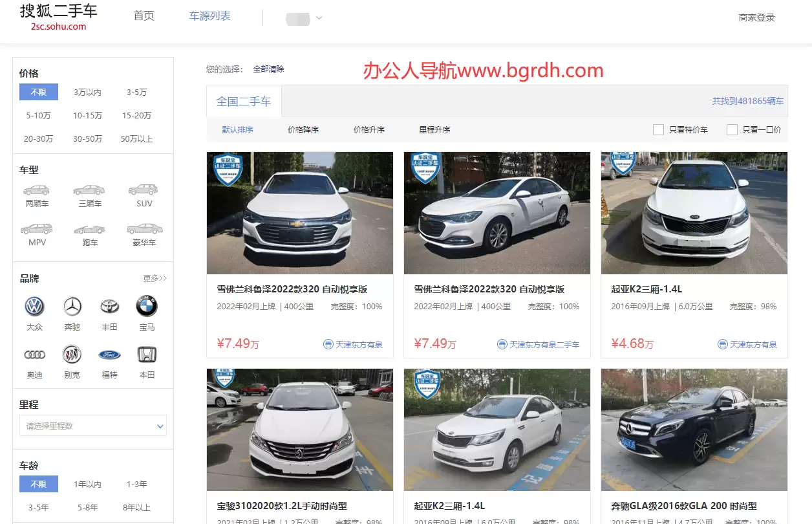Filter by the Mercedes-Benz brand logo
The width and height of the screenshot is (812, 524).
point(72,305)
